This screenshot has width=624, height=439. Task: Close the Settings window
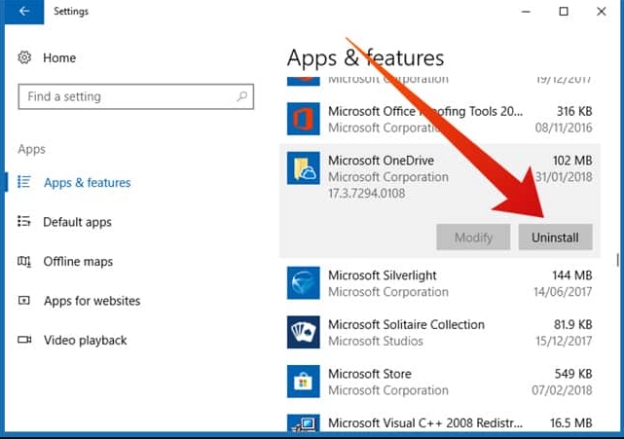click(x=601, y=12)
